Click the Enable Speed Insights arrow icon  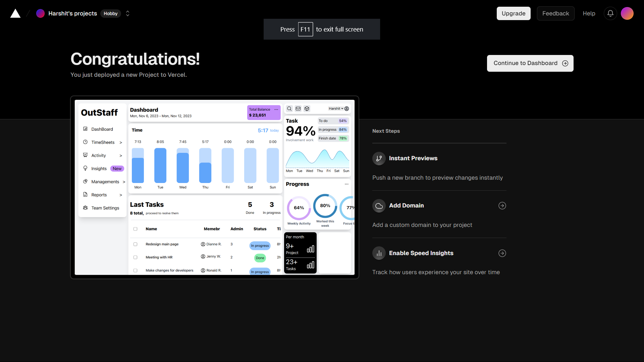coord(502,253)
